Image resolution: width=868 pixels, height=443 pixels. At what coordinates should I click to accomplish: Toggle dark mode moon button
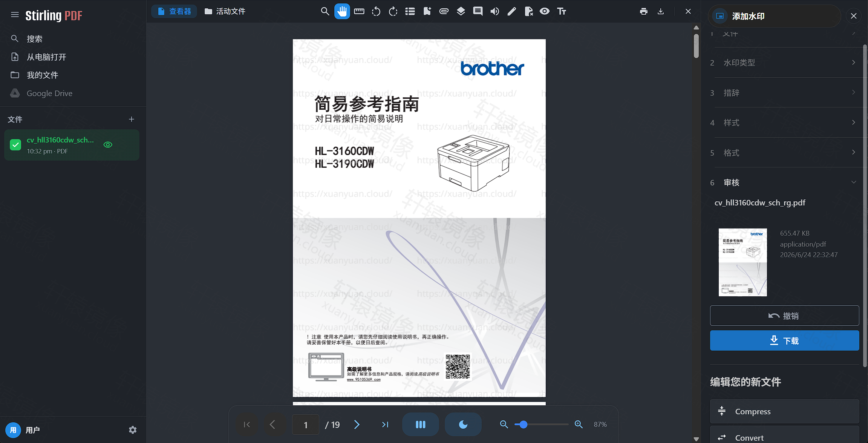tap(463, 425)
